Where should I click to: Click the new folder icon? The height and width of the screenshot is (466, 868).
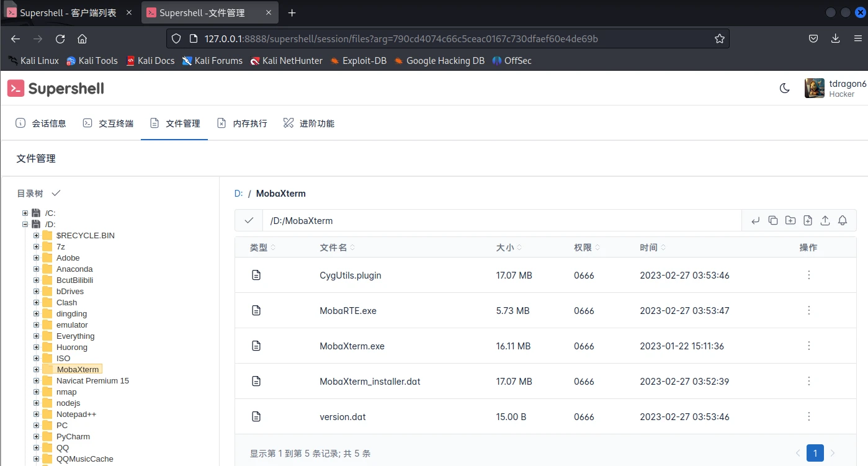[x=790, y=220]
